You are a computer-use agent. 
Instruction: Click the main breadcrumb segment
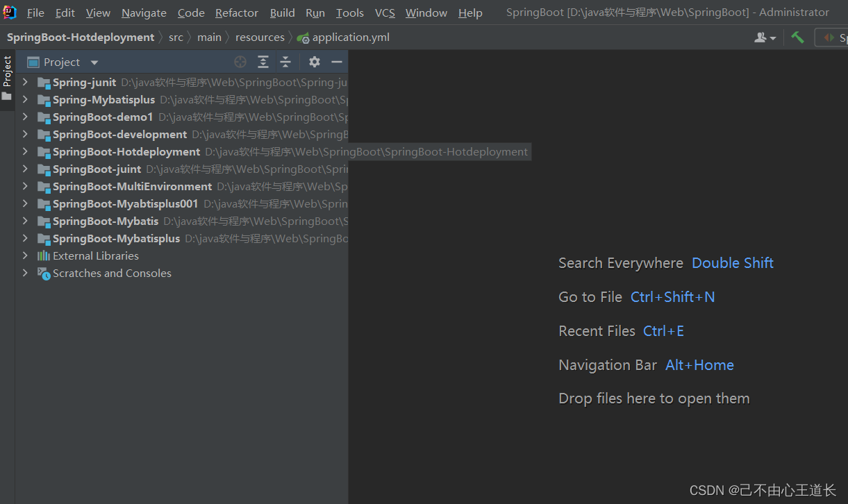point(209,37)
